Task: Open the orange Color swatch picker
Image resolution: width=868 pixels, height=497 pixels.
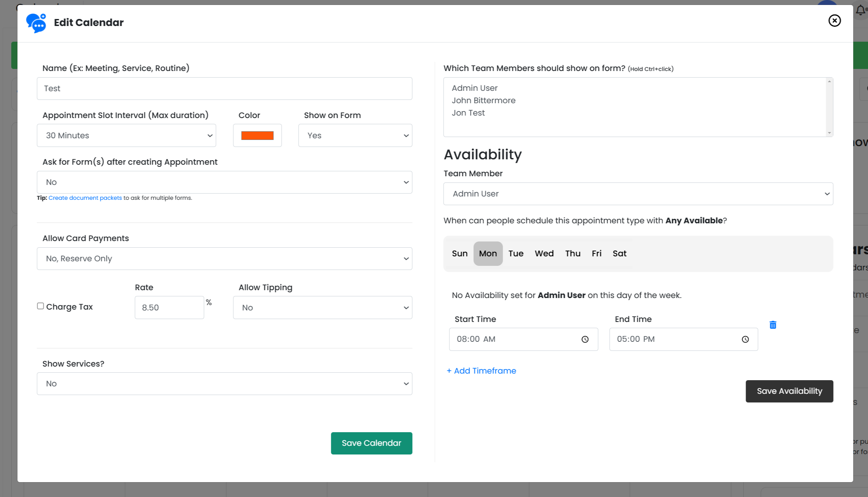Action: pos(257,135)
